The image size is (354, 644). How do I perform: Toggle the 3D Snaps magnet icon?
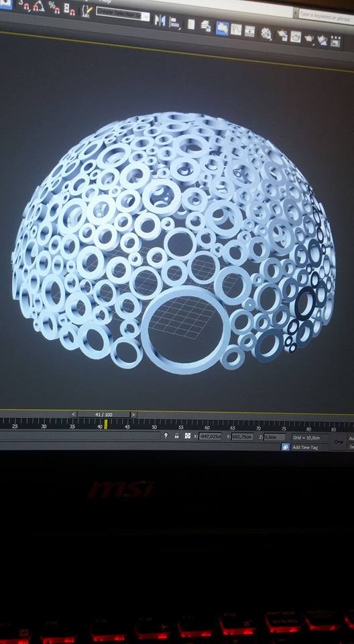pyautogui.click(x=25, y=5)
